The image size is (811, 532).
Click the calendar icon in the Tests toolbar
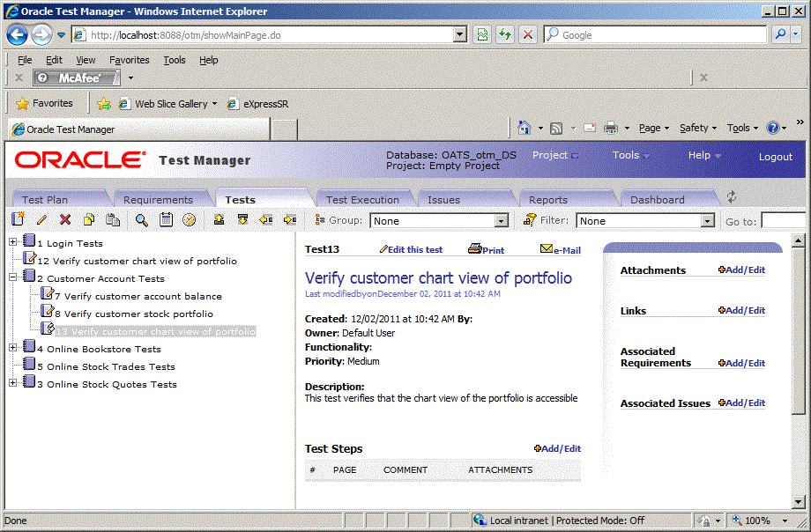point(166,219)
